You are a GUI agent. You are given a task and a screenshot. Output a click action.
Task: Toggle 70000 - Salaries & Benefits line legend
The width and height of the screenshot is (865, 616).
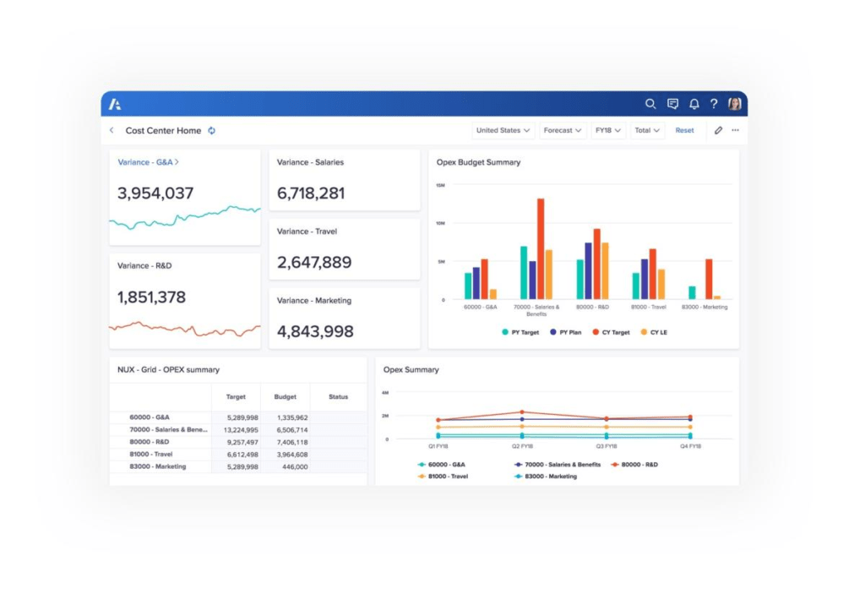click(558, 465)
